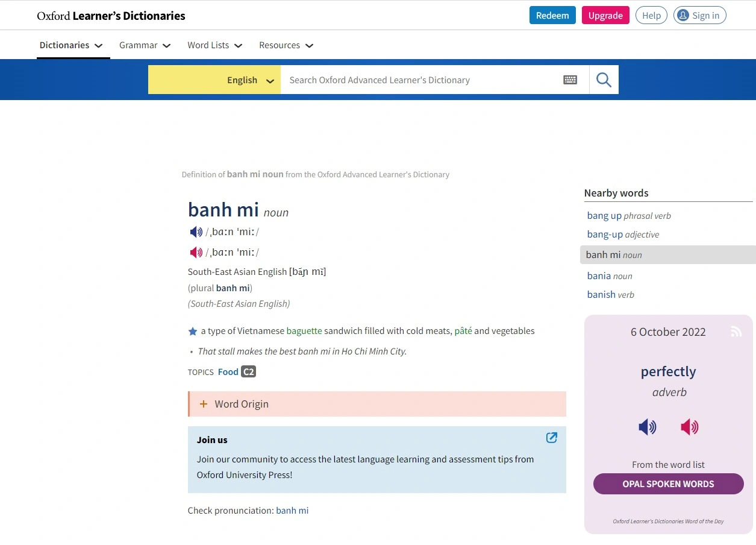The image size is (756, 545).
Task: Open the on-screen keyboard in search bar
Action: [570, 79]
